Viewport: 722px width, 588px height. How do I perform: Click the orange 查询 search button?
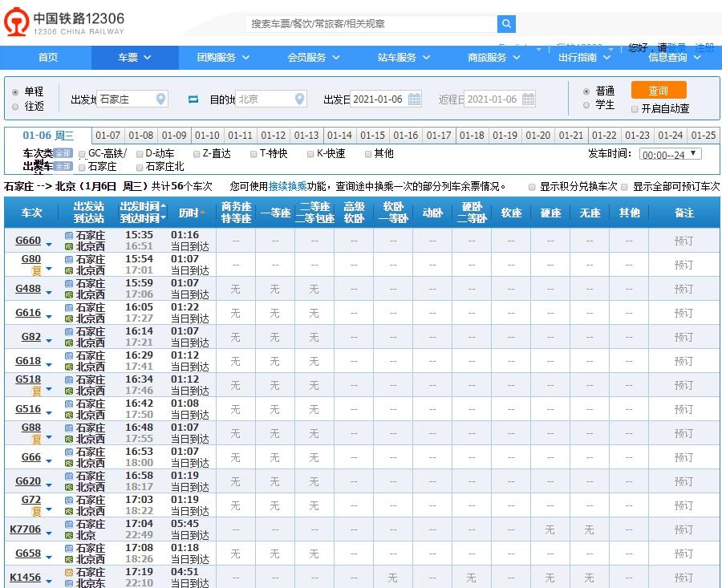pos(658,91)
